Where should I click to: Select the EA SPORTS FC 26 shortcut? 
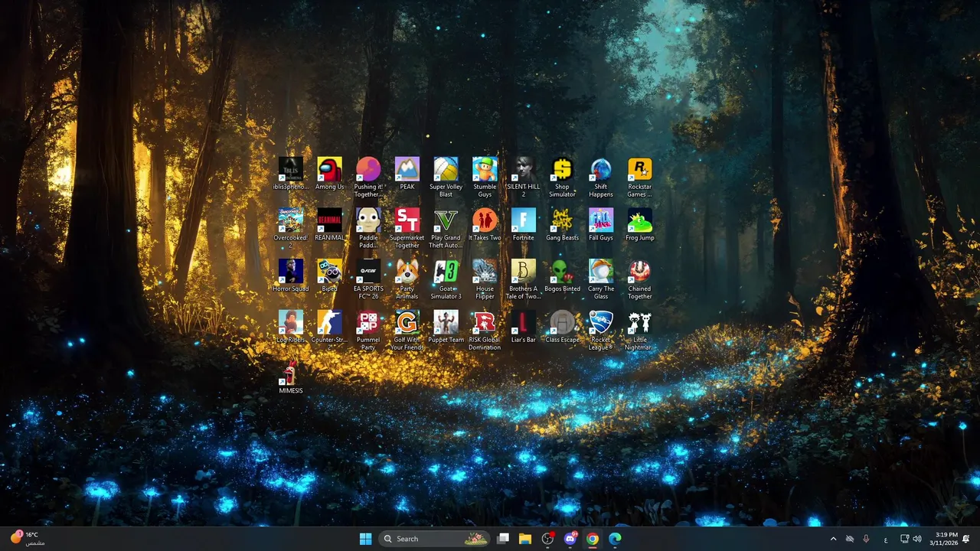[x=368, y=279]
